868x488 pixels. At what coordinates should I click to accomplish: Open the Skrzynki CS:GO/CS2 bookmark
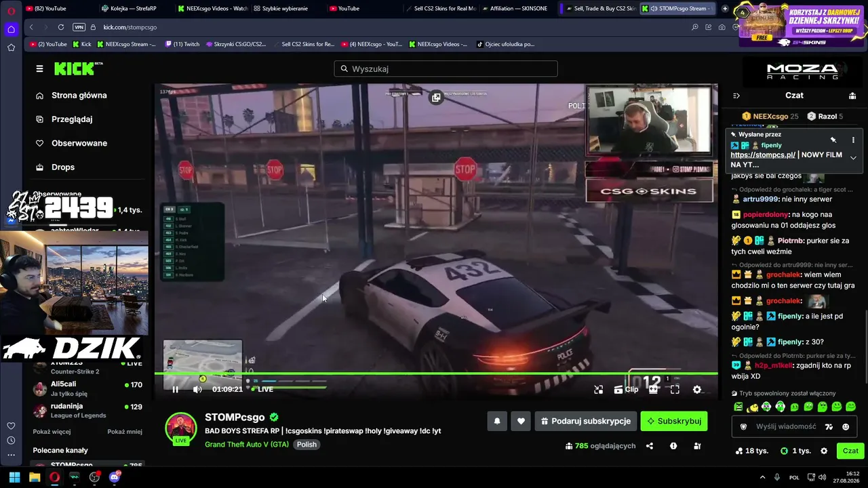(235, 44)
